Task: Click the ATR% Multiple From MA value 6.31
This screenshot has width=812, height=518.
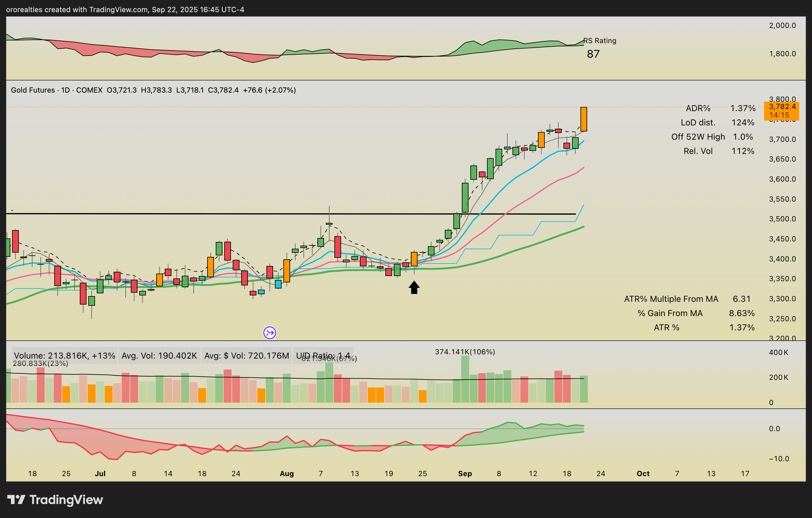Action: pyautogui.click(x=742, y=299)
